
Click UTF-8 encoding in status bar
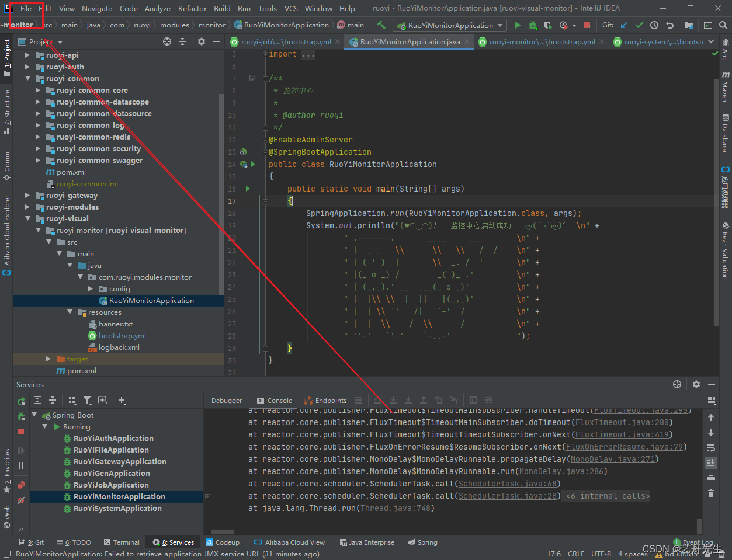click(601, 554)
